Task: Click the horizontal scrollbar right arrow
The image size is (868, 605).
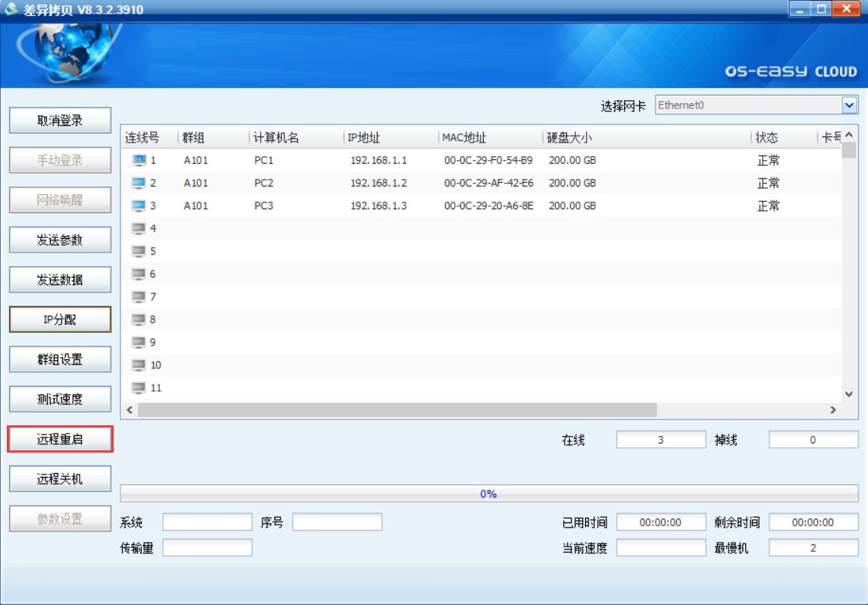Action: [x=832, y=410]
